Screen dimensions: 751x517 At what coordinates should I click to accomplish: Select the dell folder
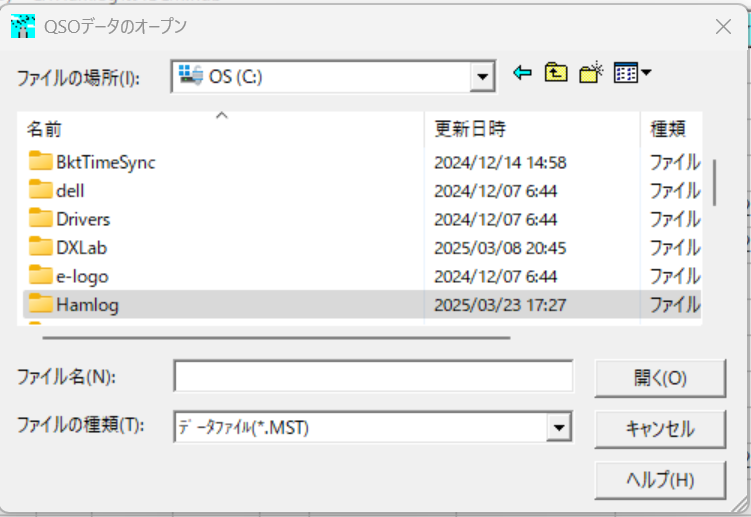[x=70, y=190]
